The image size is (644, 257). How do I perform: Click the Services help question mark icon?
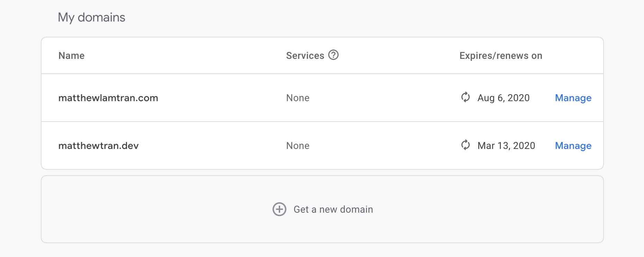pyautogui.click(x=333, y=55)
